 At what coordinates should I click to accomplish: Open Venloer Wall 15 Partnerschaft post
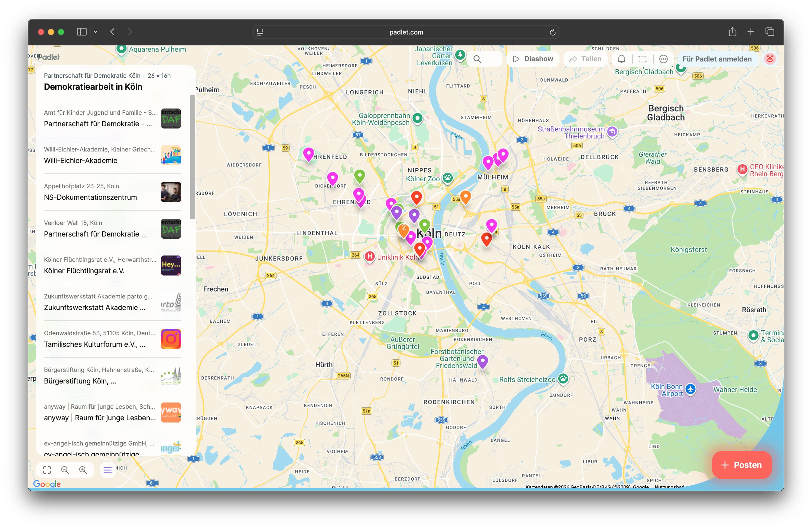pos(112,228)
